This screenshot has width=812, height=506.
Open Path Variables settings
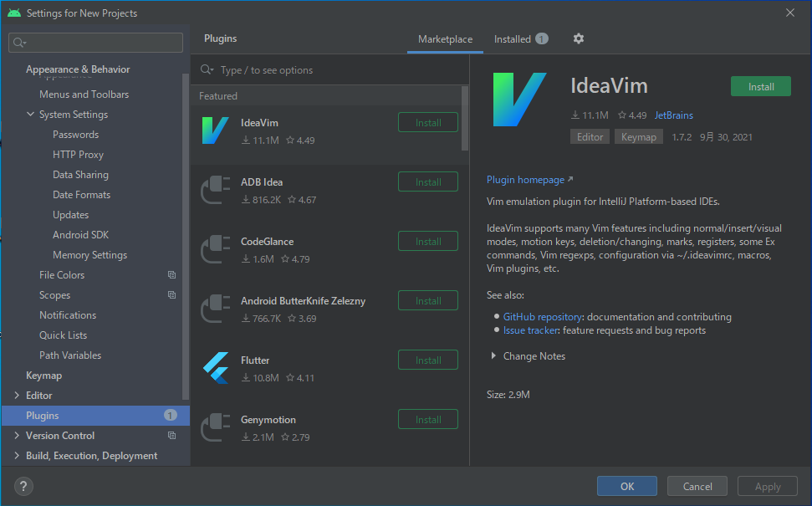pos(70,355)
